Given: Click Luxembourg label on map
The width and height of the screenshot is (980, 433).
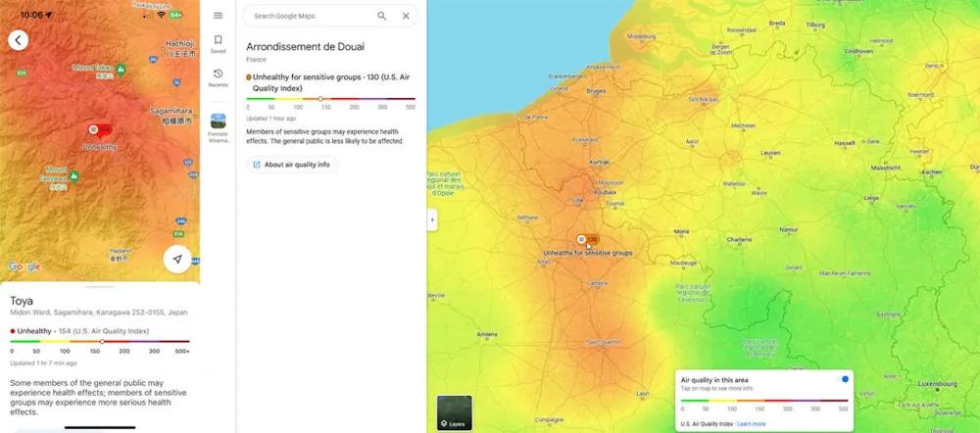Looking at the screenshot, I should (x=938, y=384).
